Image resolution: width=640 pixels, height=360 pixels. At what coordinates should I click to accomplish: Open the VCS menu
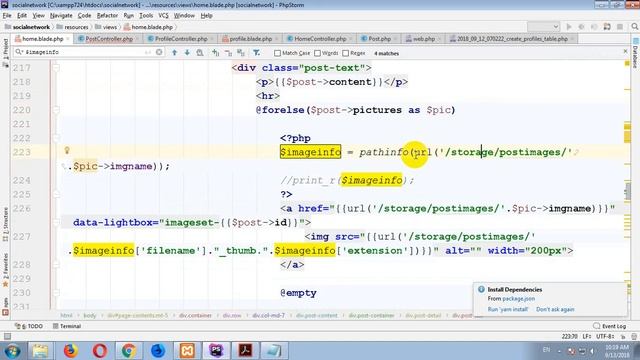click(x=163, y=16)
